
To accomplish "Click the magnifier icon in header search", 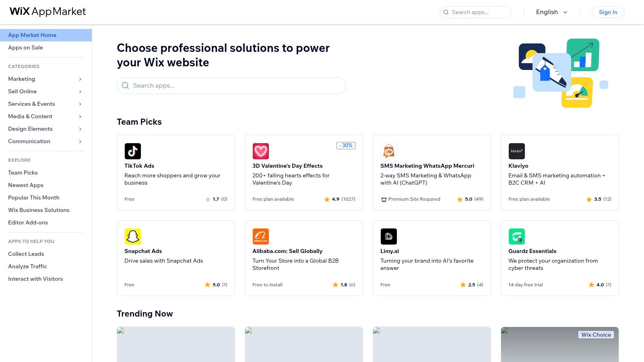I will tap(446, 12).
